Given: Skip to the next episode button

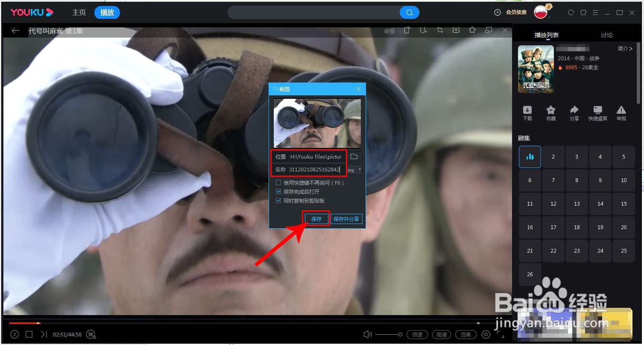Looking at the screenshot, I should tap(44, 334).
